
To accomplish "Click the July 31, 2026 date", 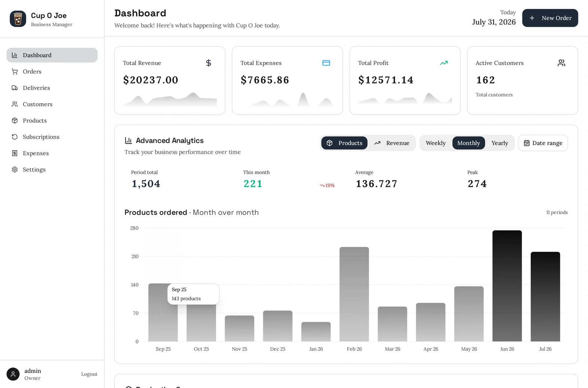I will [x=494, y=22].
